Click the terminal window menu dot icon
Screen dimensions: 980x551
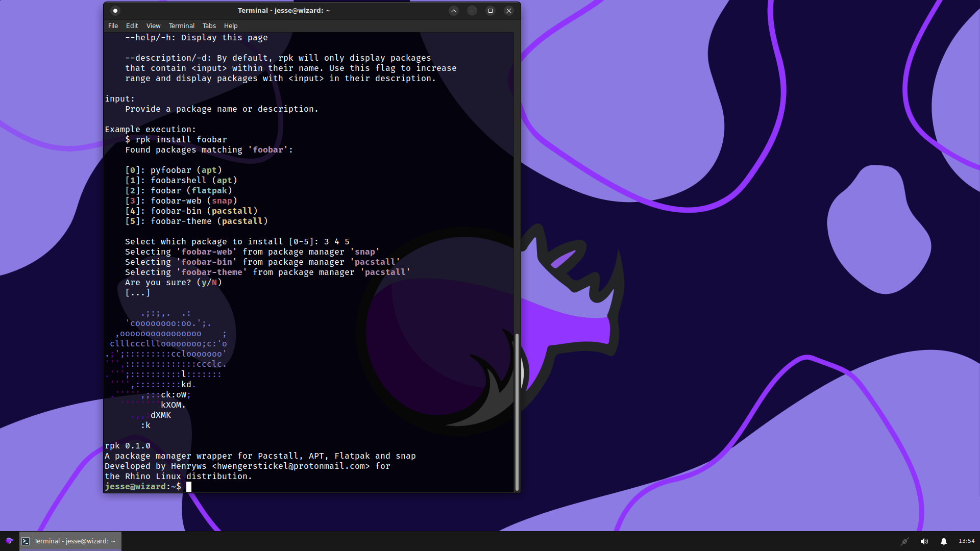click(115, 11)
